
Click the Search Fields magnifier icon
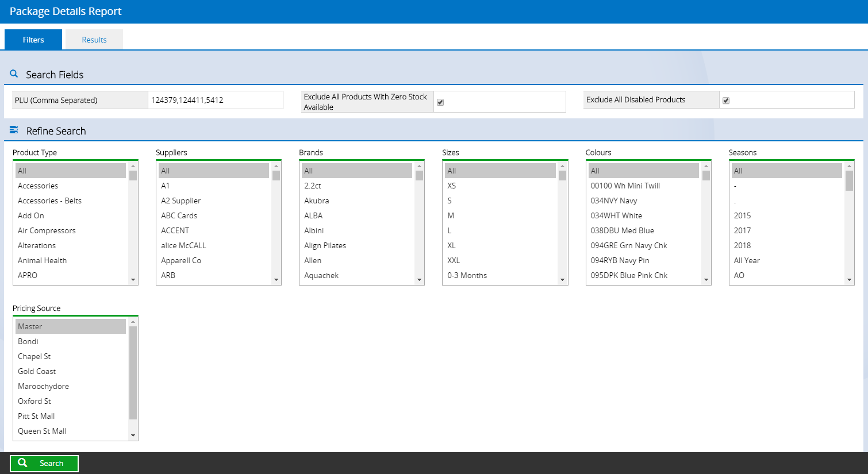14,74
